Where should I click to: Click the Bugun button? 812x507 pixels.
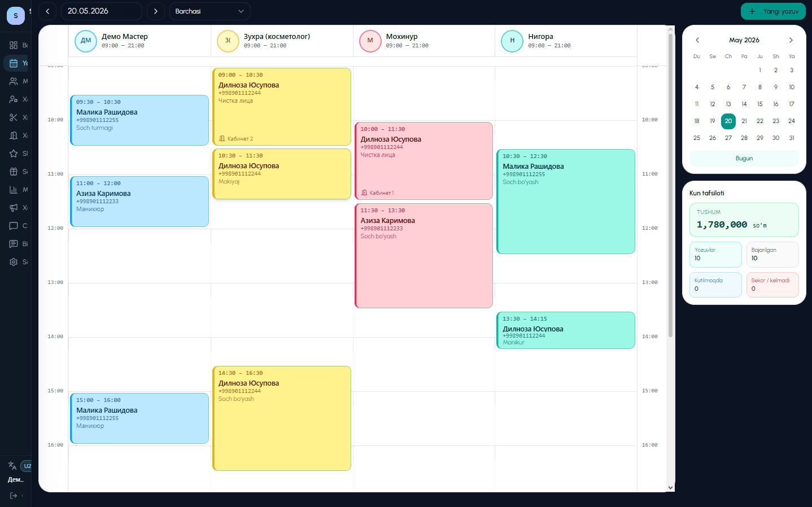tap(744, 159)
